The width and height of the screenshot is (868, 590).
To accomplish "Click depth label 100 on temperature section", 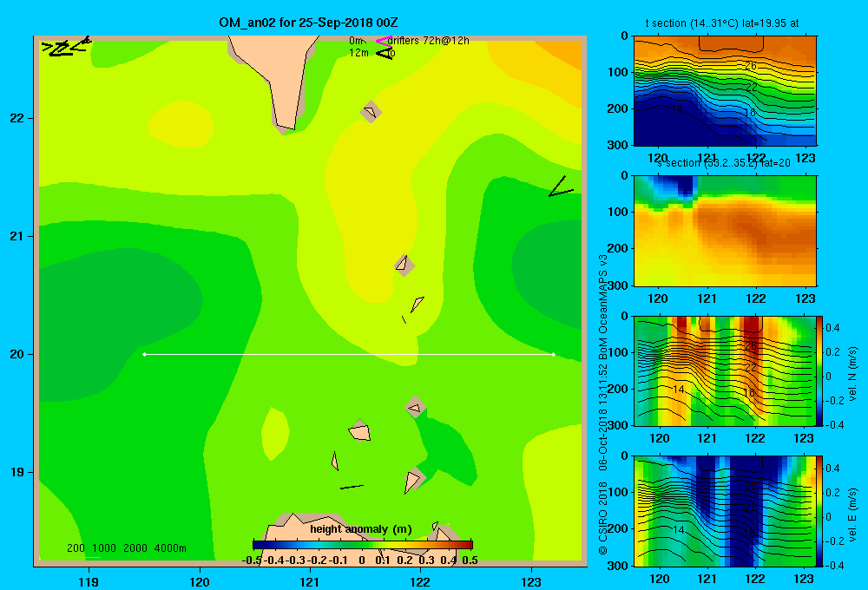I will pos(619,72).
